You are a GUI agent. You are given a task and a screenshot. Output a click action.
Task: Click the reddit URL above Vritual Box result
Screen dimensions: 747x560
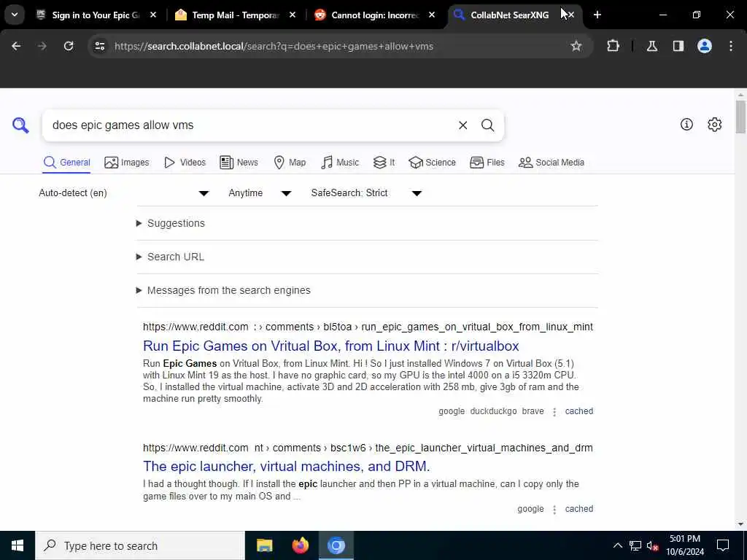click(x=368, y=327)
